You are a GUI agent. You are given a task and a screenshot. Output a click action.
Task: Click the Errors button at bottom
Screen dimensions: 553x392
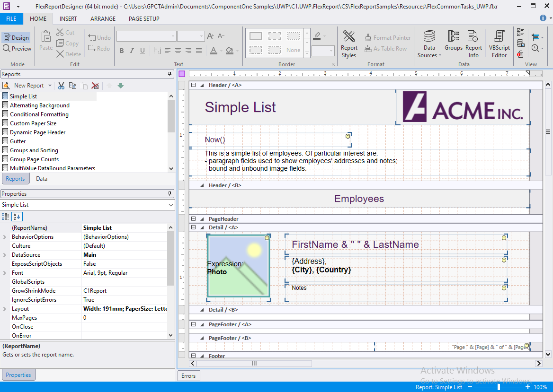(x=188, y=376)
